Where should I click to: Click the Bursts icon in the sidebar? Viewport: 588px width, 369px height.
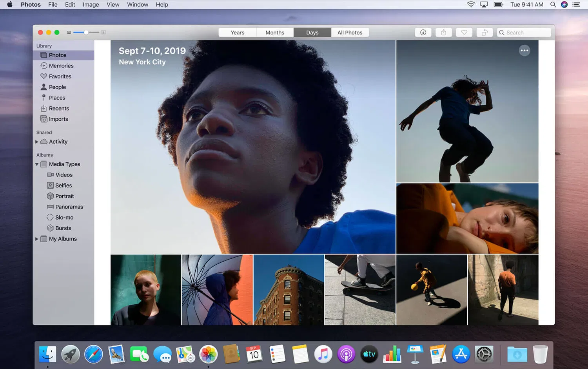pos(50,228)
